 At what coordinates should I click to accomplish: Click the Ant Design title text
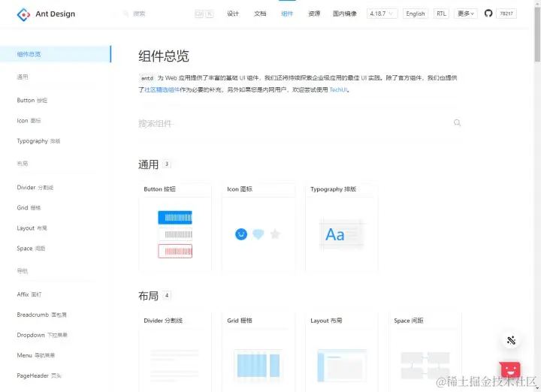[x=55, y=14]
